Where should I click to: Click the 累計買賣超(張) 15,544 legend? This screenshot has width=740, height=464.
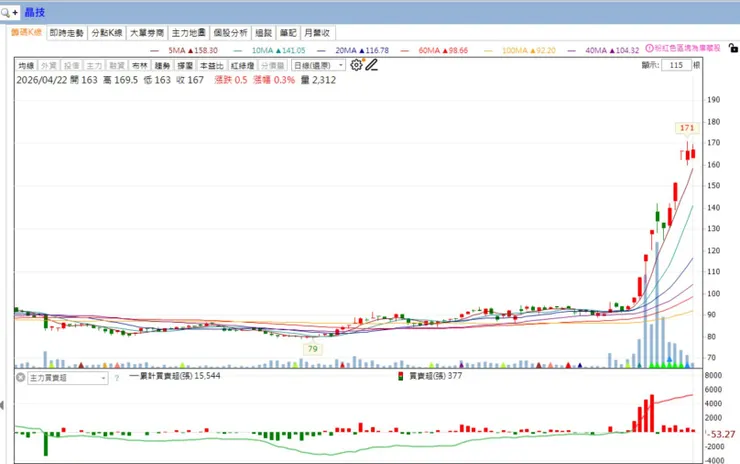tap(175, 376)
